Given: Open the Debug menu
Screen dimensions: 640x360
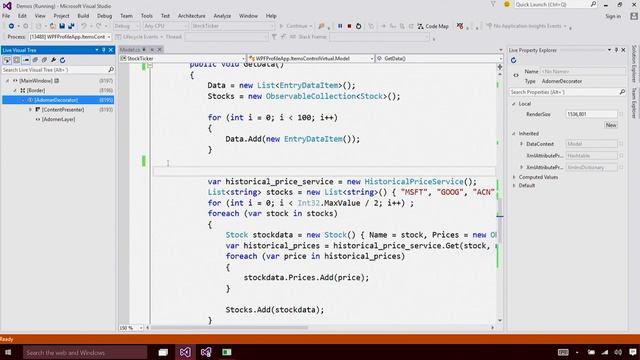Looking at the screenshot, I should (104, 16).
